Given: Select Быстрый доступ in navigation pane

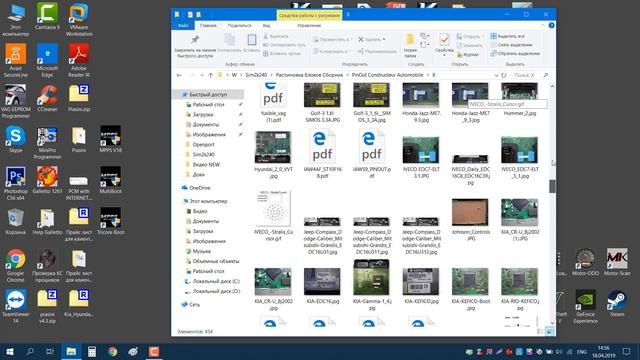Looking at the screenshot, I should point(208,94).
